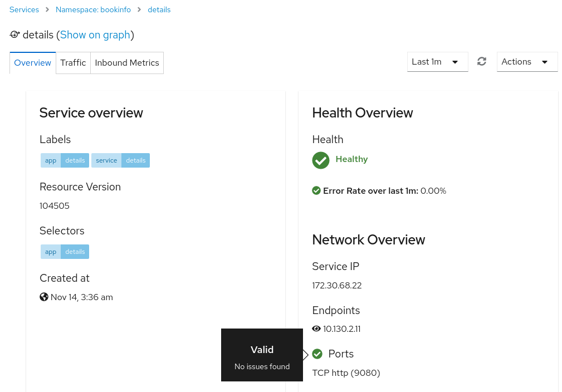Image resolution: width=562 pixels, height=392 pixels.
Task: Click the details breadcrumb link
Action: (159, 9)
